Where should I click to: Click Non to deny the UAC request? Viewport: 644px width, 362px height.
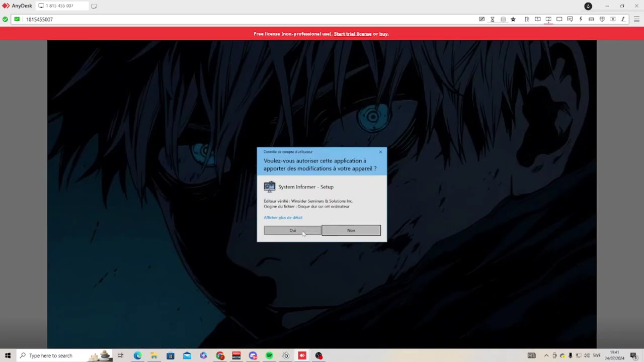[x=351, y=230]
